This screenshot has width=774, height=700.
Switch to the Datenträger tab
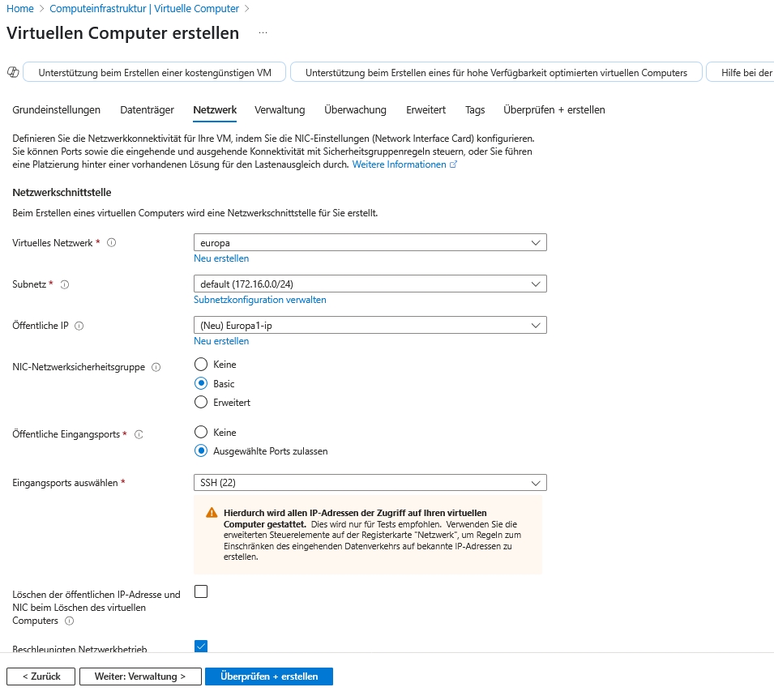(x=147, y=109)
